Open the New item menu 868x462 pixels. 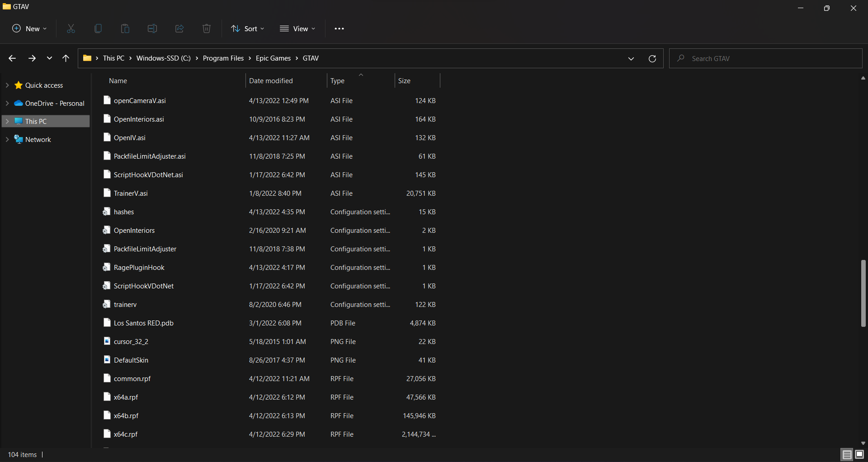pos(29,28)
